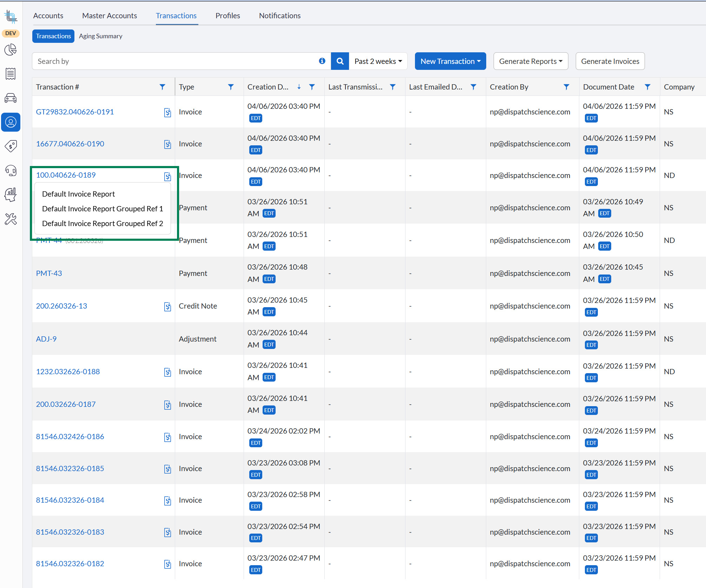Click the search magnifier button
This screenshot has height=588, width=706.
click(339, 61)
